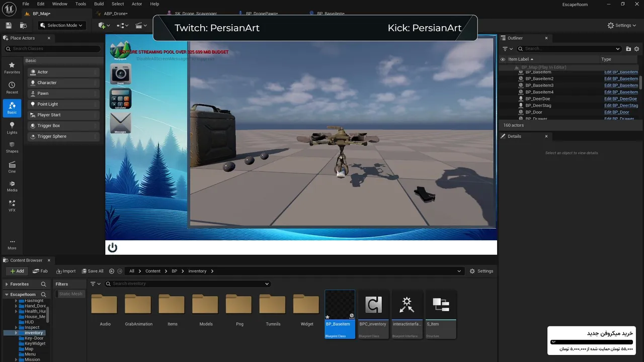Open the Content Browser Settings

click(481, 271)
